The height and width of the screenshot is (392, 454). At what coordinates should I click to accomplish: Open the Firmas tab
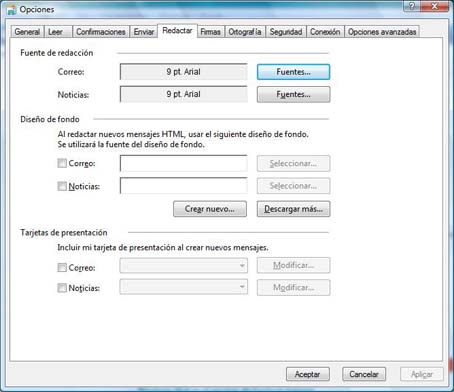[211, 32]
